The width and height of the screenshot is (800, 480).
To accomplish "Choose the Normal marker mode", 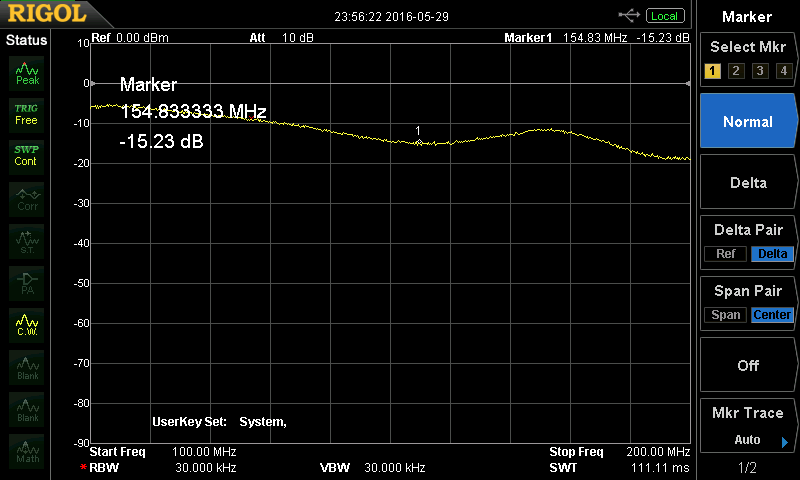I will pyautogui.click(x=748, y=121).
